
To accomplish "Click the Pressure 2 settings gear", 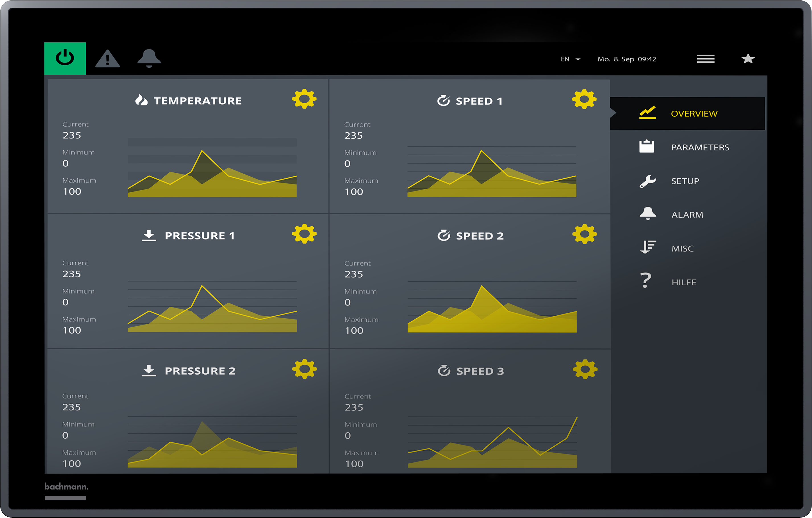I will (304, 369).
